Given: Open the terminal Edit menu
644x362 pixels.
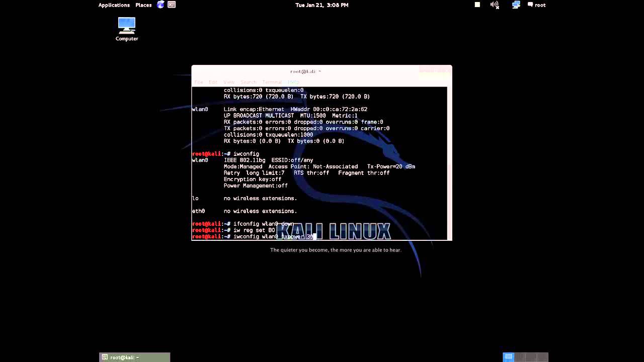Looking at the screenshot, I should tap(213, 82).
